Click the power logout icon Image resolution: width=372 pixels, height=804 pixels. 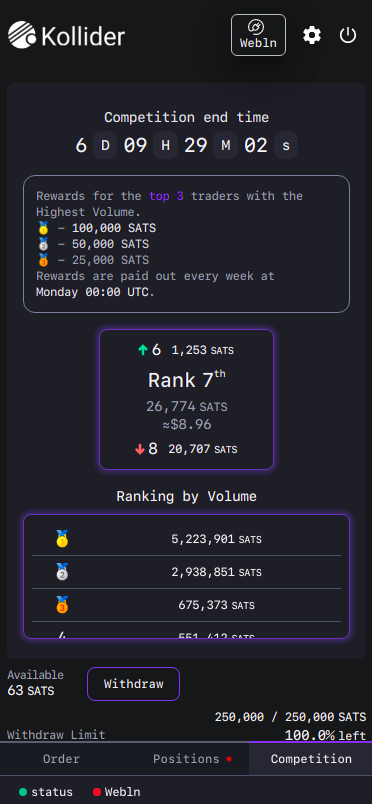coord(348,35)
